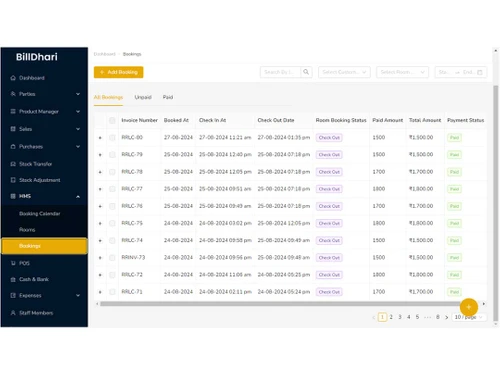This screenshot has height=375, width=500.
Task: Click the Product Manager icon
Action: 13,111
